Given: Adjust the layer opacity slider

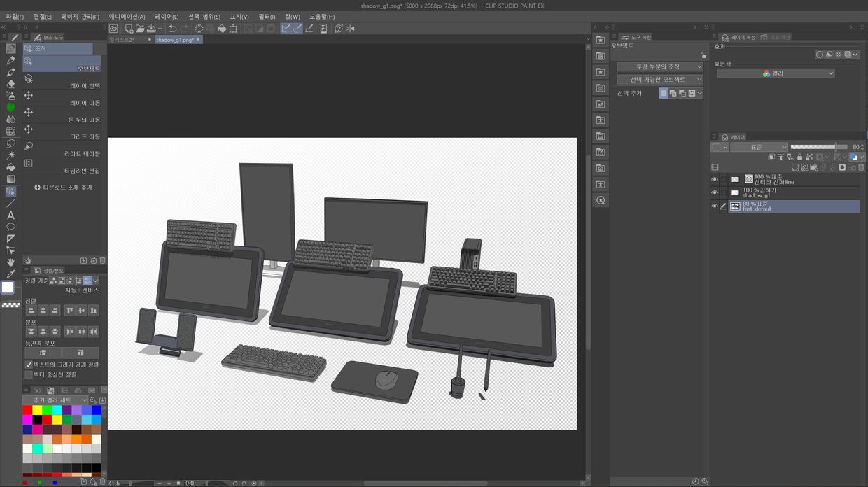Looking at the screenshot, I should coord(819,147).
